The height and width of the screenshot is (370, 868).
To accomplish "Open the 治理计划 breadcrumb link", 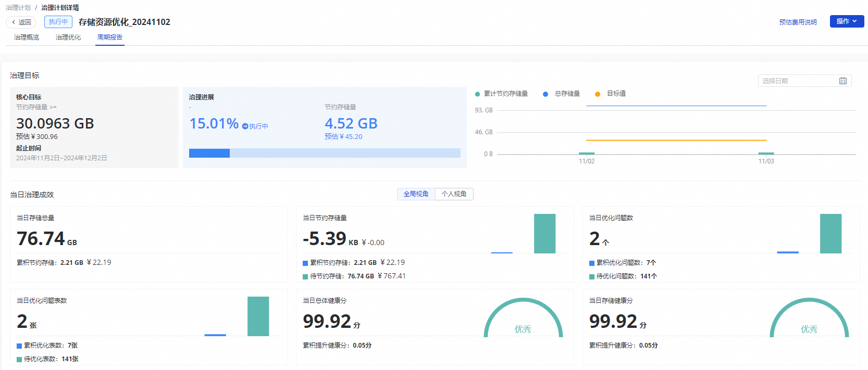I will (x=18, y=7).
